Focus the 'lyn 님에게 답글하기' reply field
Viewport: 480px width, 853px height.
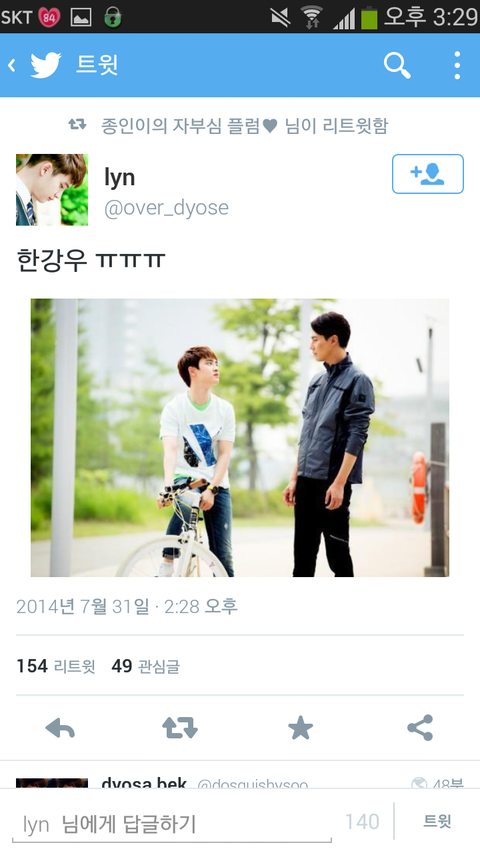click(171, 824)
